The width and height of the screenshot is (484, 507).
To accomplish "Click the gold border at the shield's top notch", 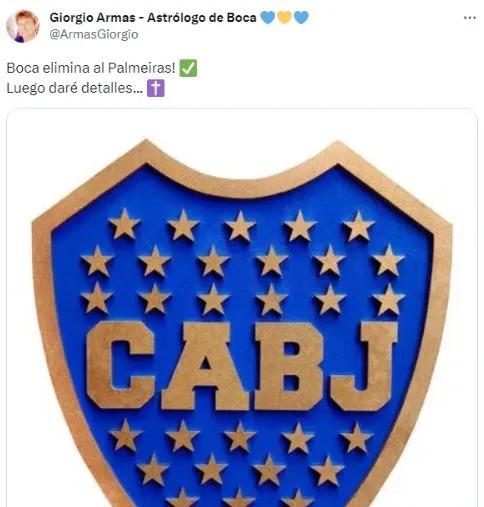I will (242, 187).
